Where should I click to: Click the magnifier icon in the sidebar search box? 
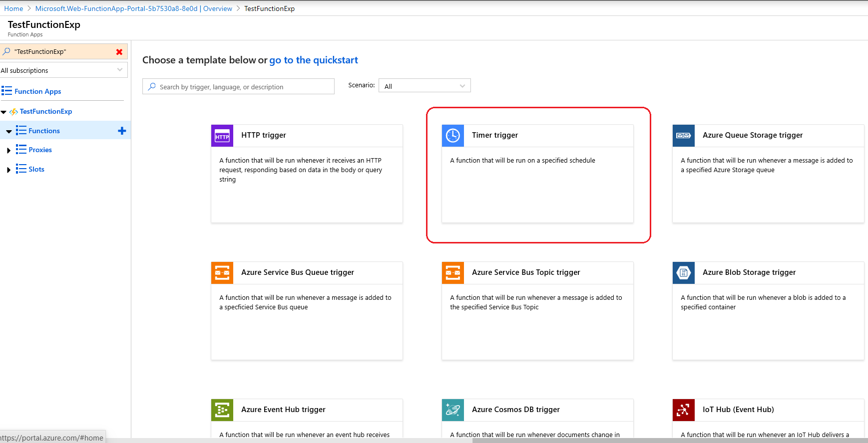(6, 51)
